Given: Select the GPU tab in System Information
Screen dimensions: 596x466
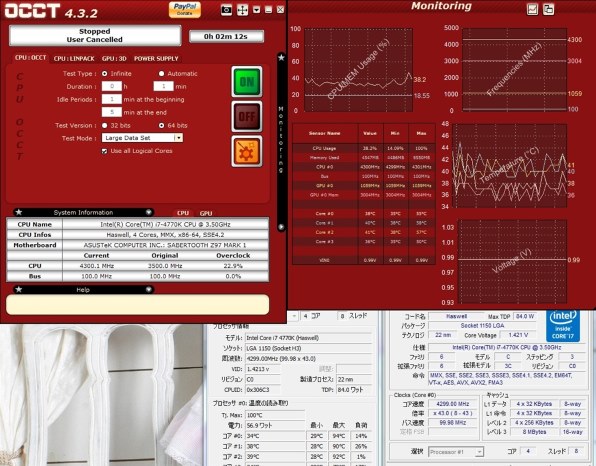Looking at the screenshot, I should click(x=206, y=213).
